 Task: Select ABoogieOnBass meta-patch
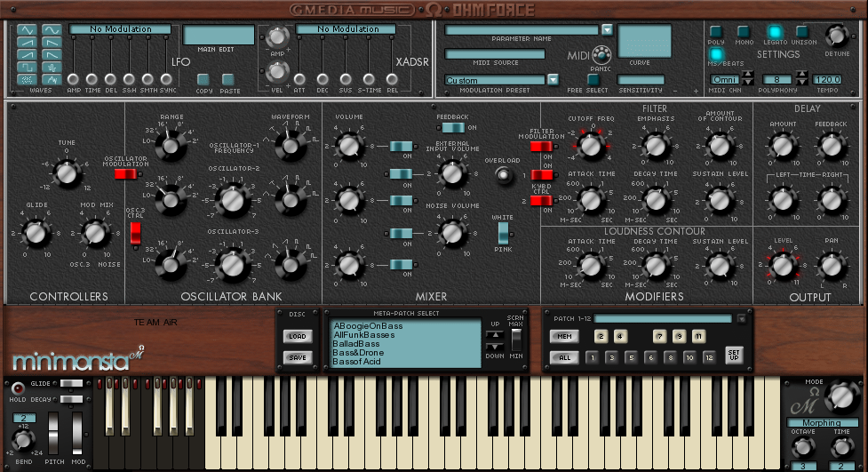368,325
